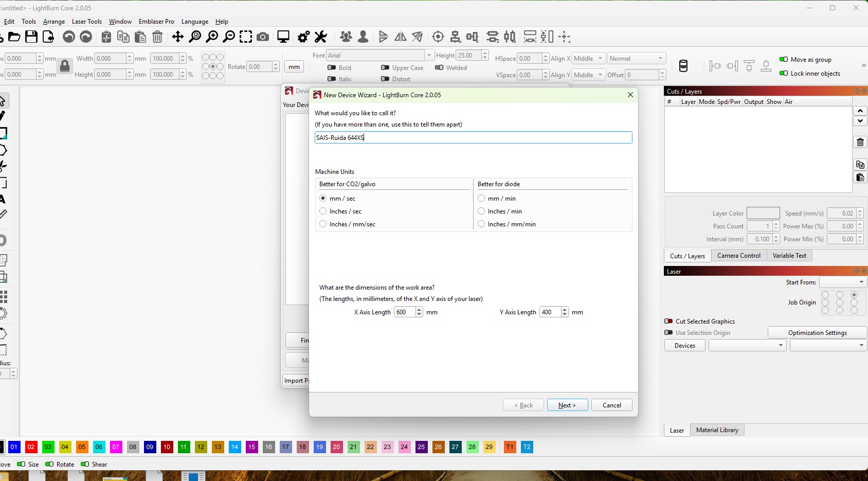The height and width of the screenshot is (481, 868).
Task: Switch to the Material Library tab
Action: coord(717,430)
